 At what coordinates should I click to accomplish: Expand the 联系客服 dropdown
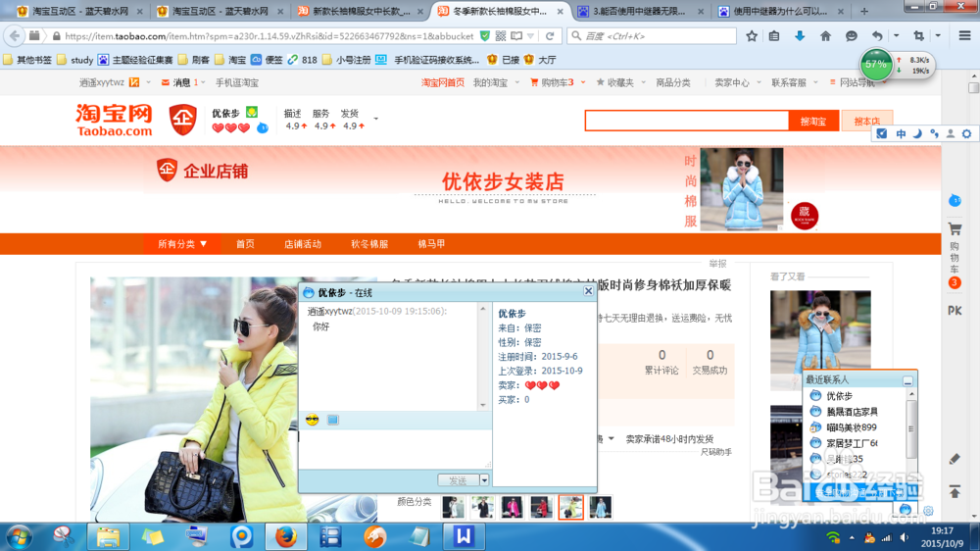pos(815,82)
